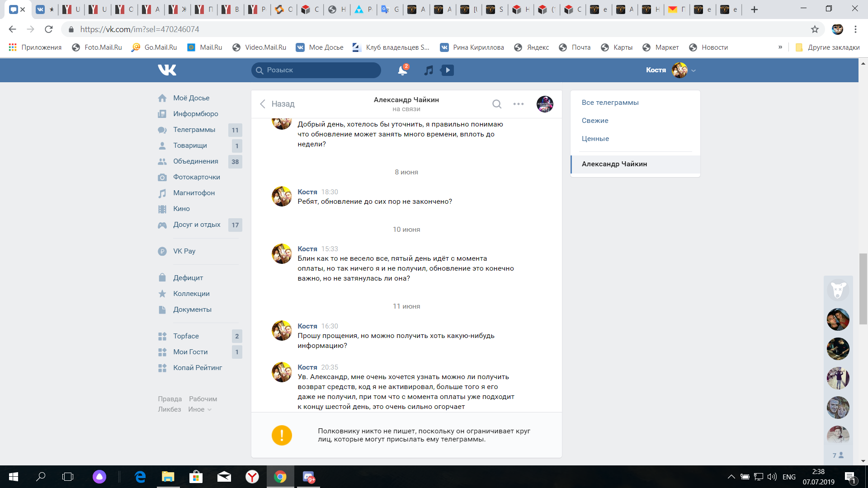Expand hidden bookmarks with double chevron
Viewport: 868px width, 488px height.
click(780, 47)
